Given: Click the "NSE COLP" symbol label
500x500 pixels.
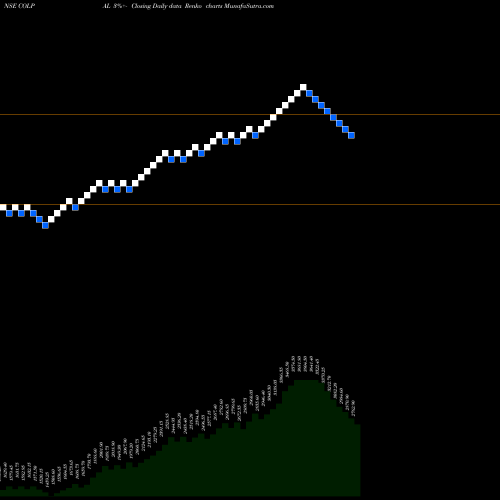Looking at the screenshot, I should point(19,6).
